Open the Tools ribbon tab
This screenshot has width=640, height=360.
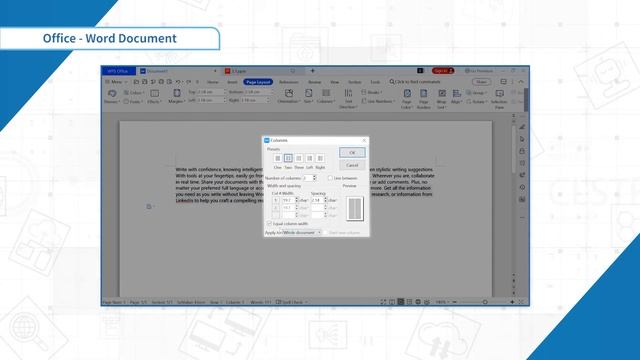[375, 82]
